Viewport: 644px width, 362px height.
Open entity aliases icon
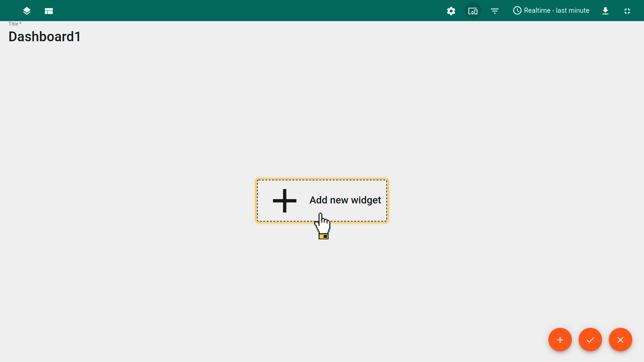pos(473,11)
